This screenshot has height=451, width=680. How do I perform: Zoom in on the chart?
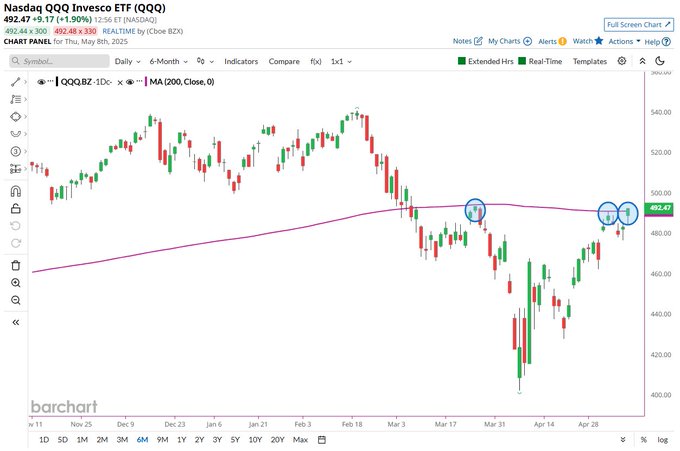click(x=15, y=283)
